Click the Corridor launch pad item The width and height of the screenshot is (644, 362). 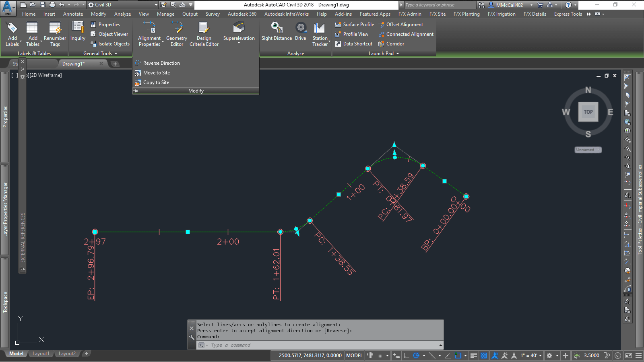(x=391, y=44)
